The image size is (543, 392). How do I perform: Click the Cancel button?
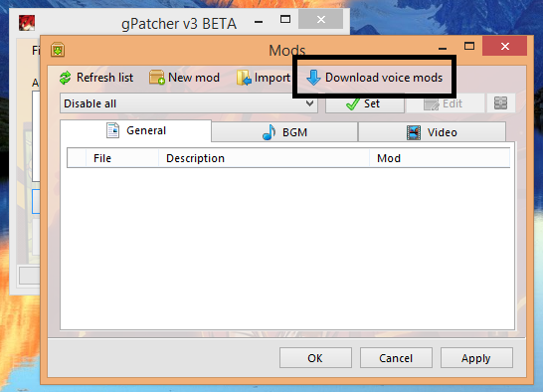coord(396,358)
